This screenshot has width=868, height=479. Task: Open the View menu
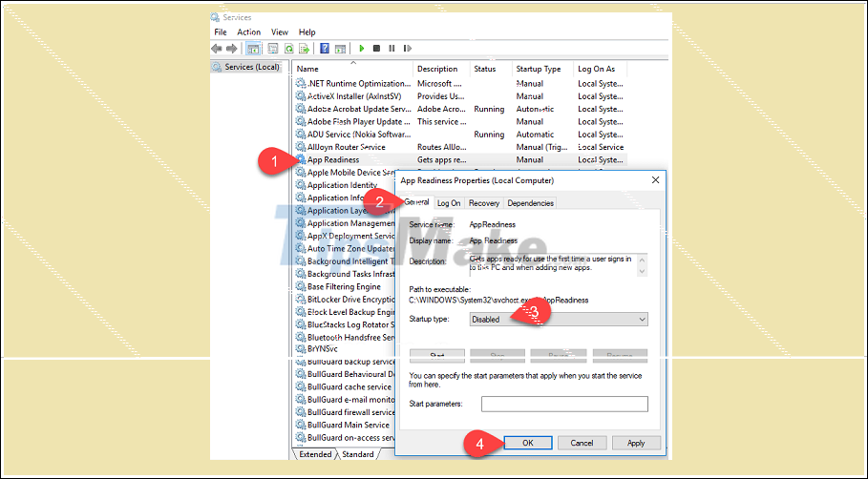280,32
